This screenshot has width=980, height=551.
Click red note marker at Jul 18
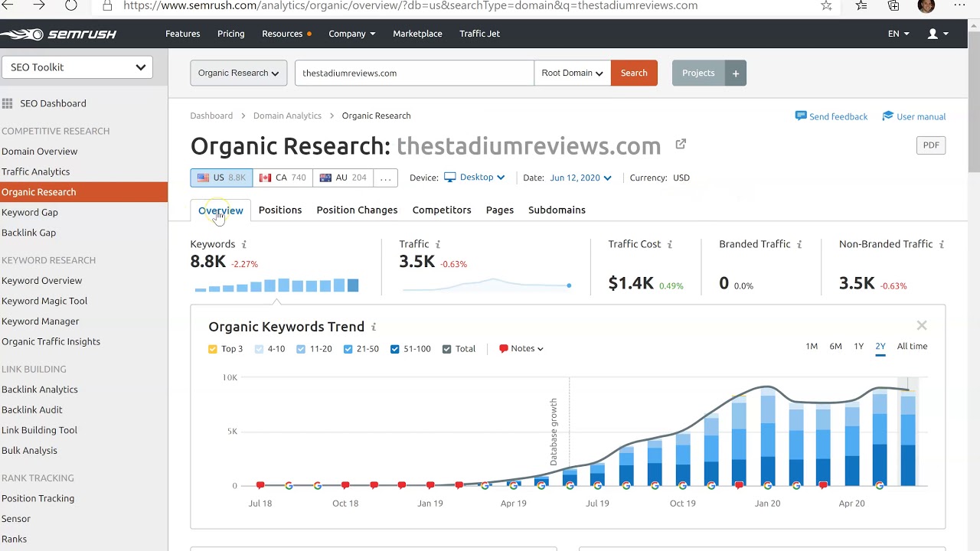tap(260, 485)
